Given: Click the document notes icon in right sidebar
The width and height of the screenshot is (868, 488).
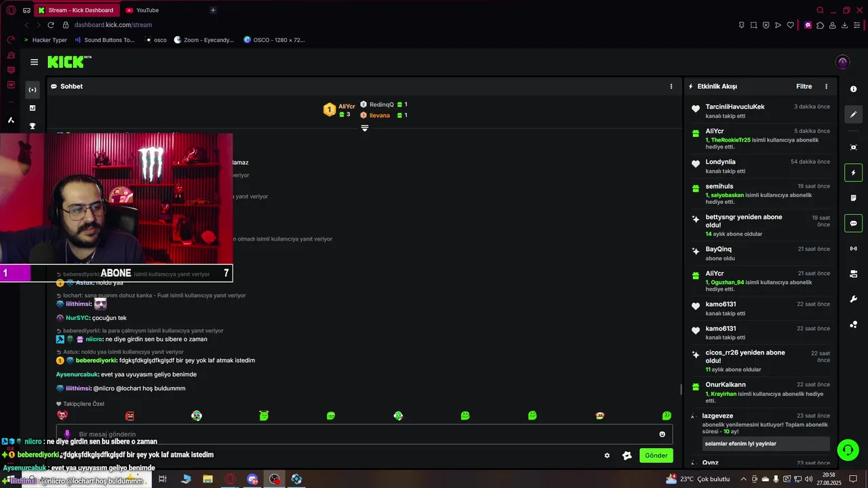Looking at the screenshot, I should (853, 198).
